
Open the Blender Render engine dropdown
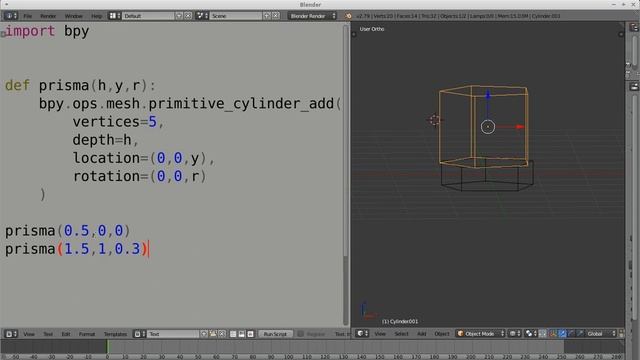pos(312,16)
